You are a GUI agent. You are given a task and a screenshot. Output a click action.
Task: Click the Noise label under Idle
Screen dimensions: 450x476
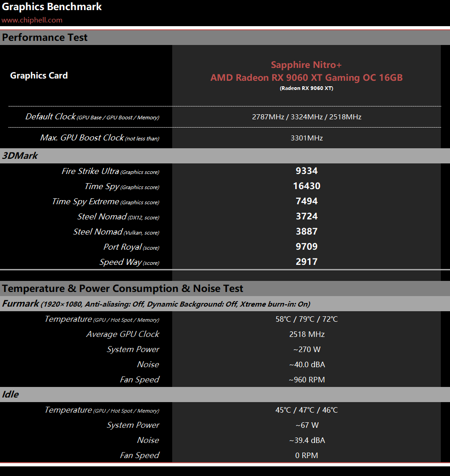(148, 440)
